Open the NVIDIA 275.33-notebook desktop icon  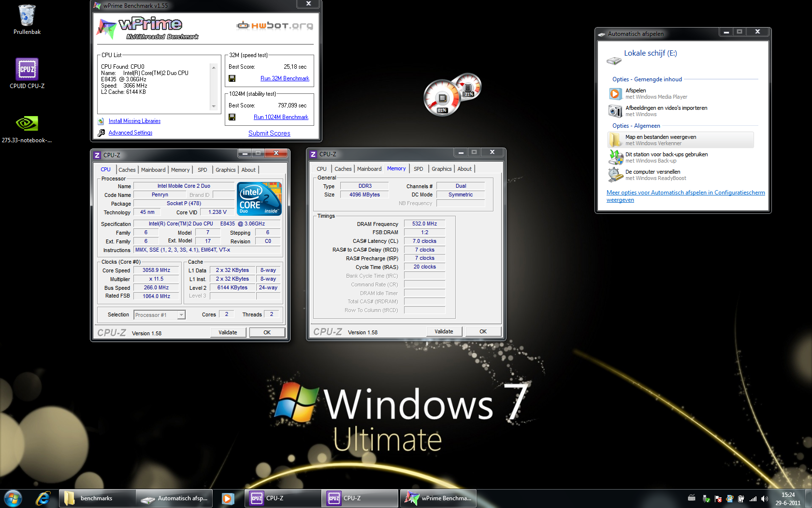[27, 123]
